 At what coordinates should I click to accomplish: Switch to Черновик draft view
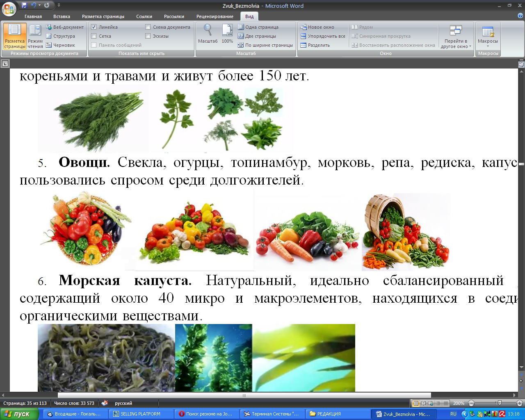click(61, 45)
